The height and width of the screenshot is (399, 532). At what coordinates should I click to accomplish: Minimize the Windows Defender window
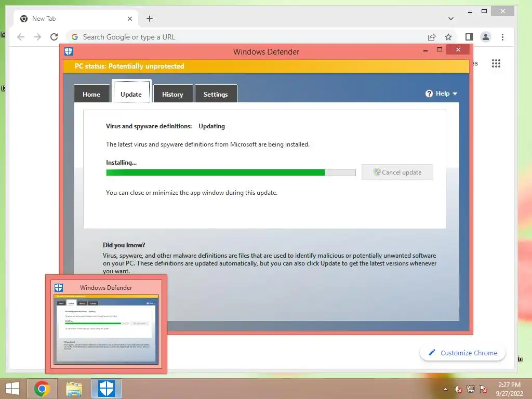point(425,50)
